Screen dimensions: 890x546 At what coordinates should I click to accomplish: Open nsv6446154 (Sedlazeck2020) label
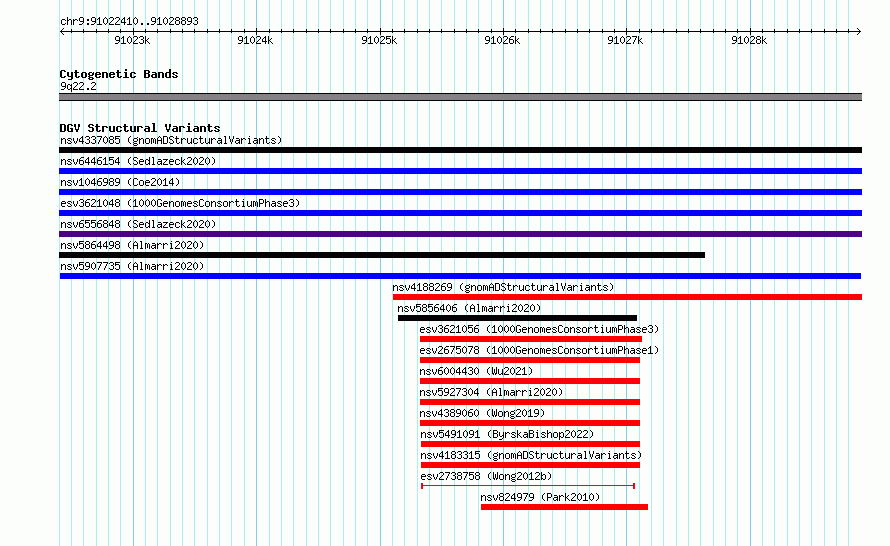[x=138, y=161]
